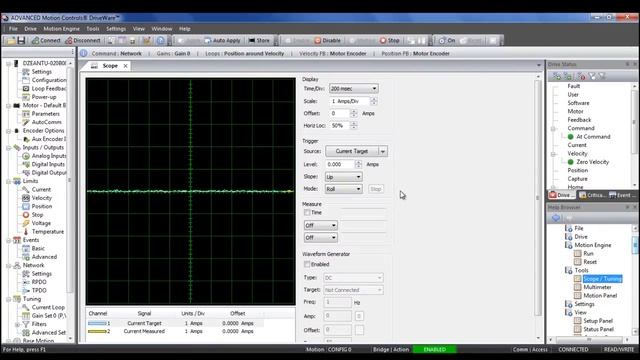Image resolution: width=640 pixels, height=360 pixels.
Task: Click the Save disk icon in toolbar
Action: [21, 40]
